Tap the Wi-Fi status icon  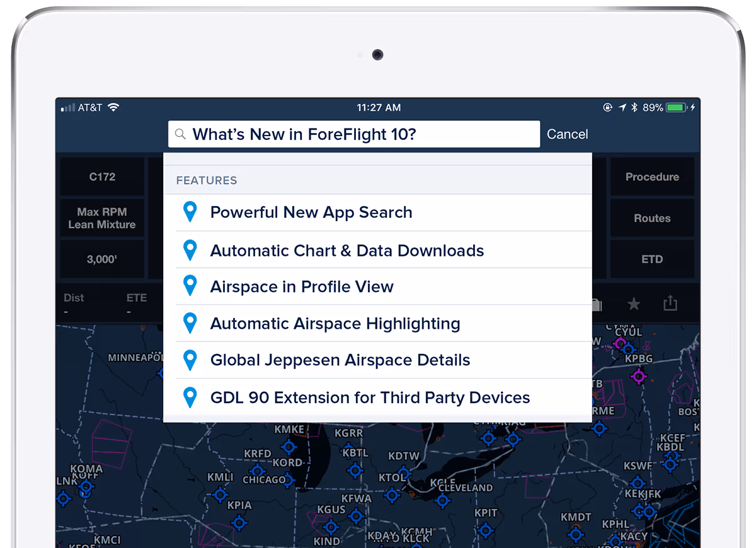(x=113, y=108)
